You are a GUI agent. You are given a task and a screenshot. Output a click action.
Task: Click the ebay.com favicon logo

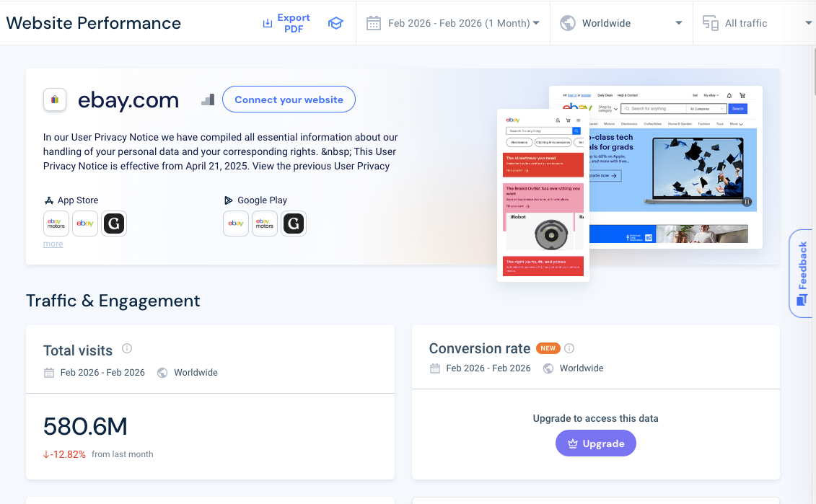(x=56, y=100)
